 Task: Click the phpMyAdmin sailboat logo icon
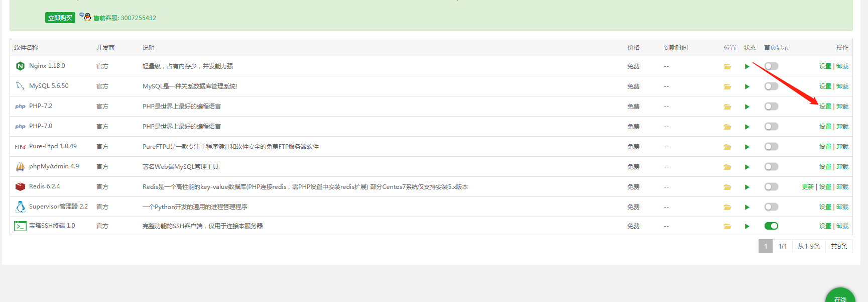[x=20, y=166]
